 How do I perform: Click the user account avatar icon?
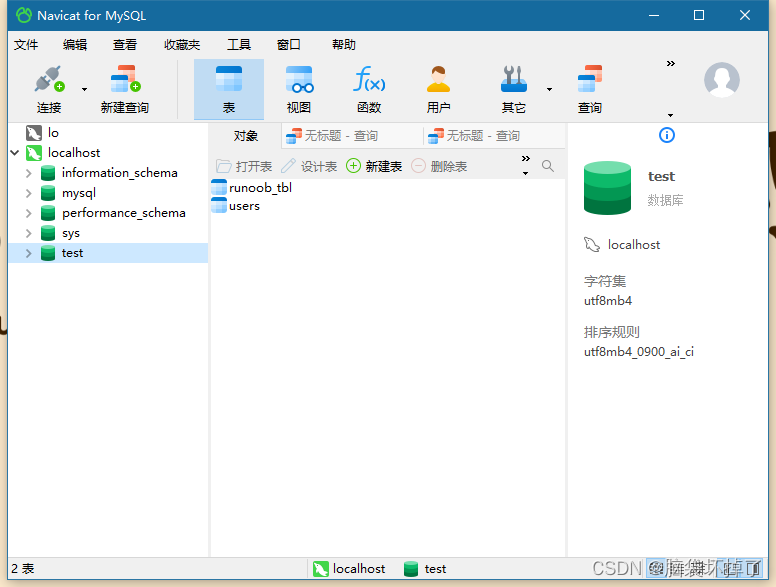click(x=722, y=79)
